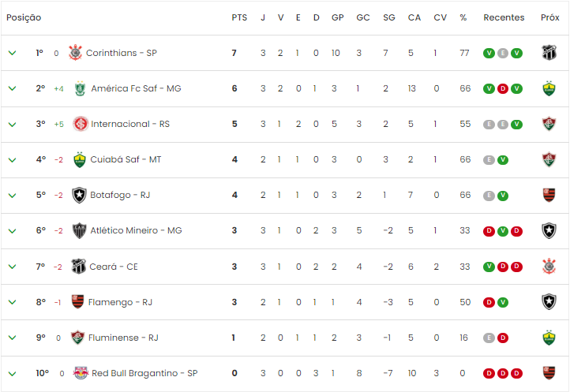Click the América Fc Saf crest
This screenshot has width=570, height=392.
point(80,88)
